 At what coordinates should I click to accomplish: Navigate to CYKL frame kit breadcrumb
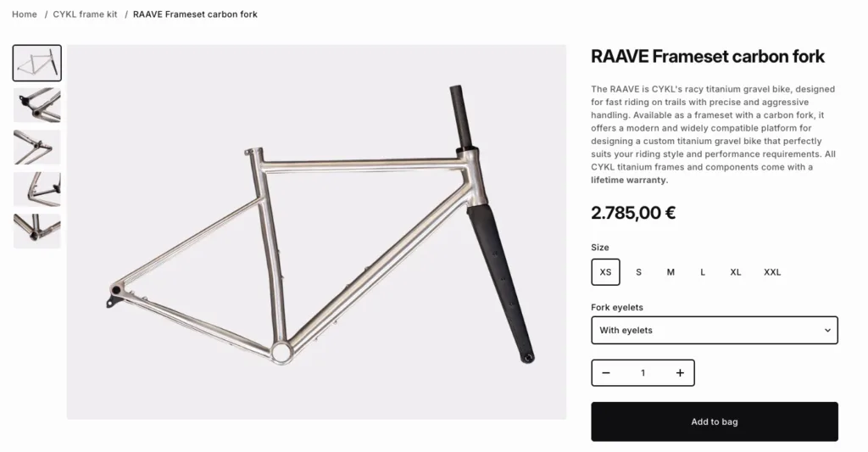tap(85, 14)
